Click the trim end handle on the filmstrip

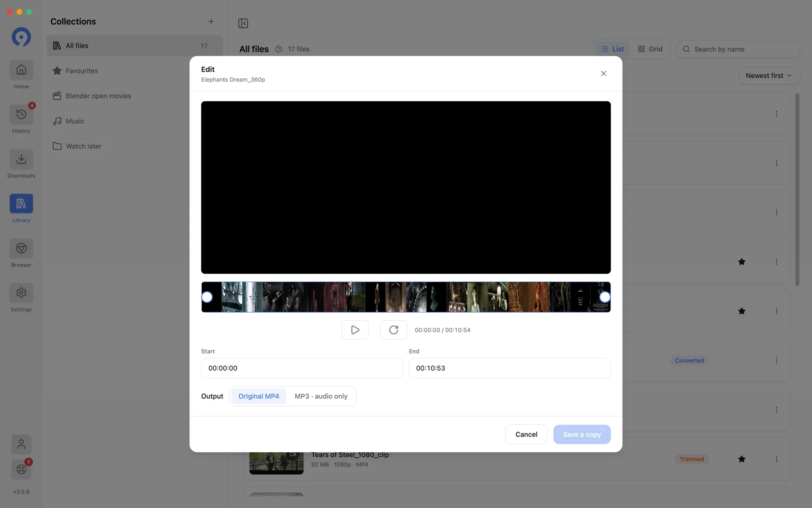pos(605,297)
